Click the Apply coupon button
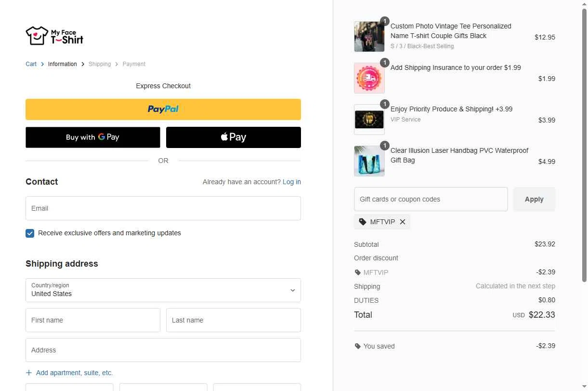This screenshot has height=391, width=588. 534,199
